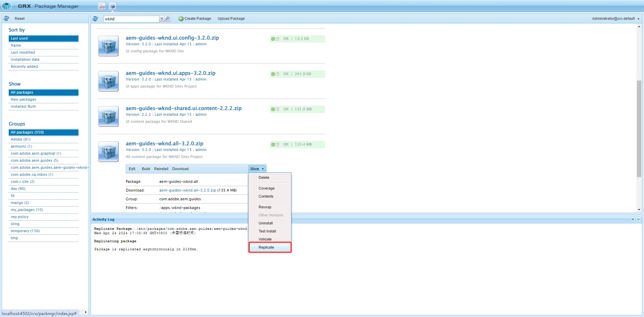Select the temporary (156) group
This screenshot has height=317, width=644.
[x=44, y=231]
